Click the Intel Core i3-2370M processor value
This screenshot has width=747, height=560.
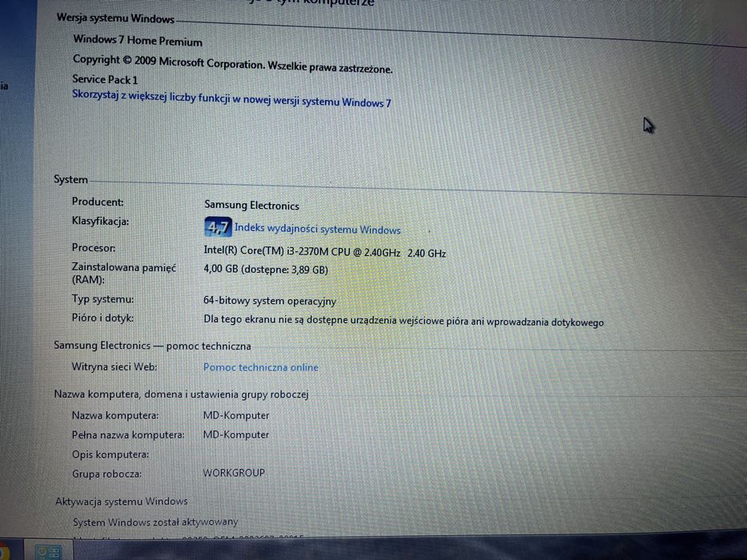[324, 251]
